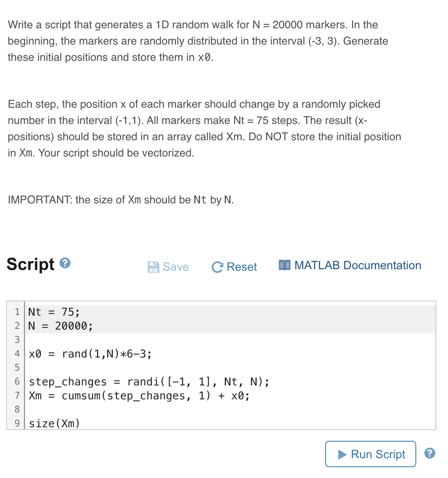Click the Reset circular arrow icon

coord(217,267)
